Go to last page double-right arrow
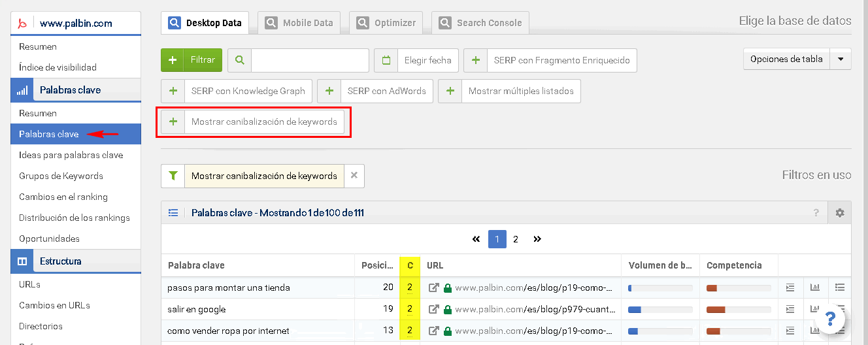868x345 pixels. [x=537, y=239]
